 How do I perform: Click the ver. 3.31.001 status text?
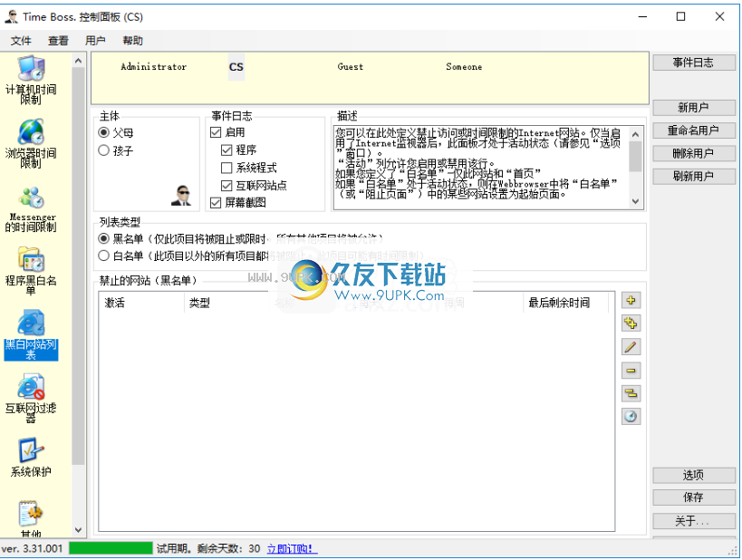click(x=33, y=548)
